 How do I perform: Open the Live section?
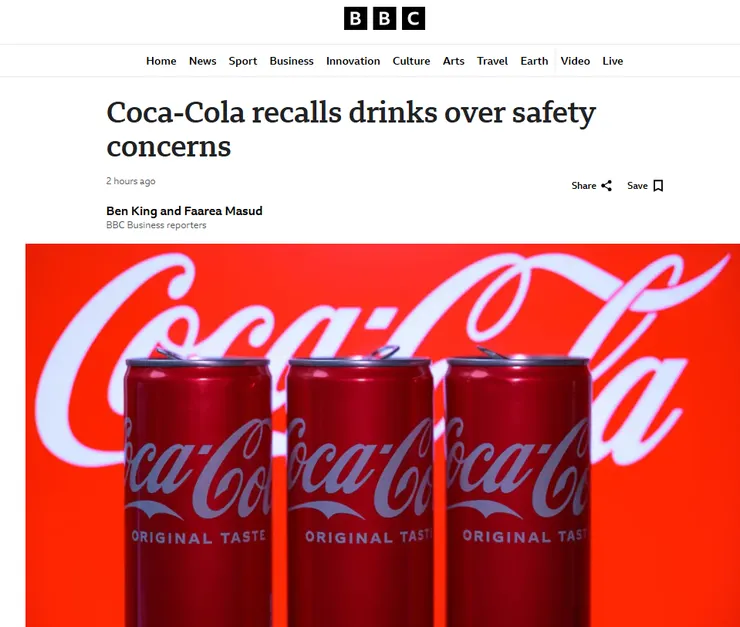613,61
